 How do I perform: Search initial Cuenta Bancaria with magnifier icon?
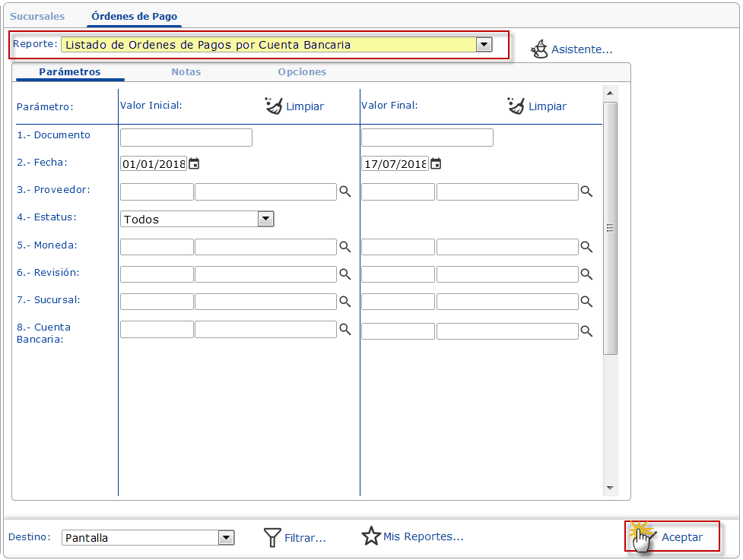coord(345,329)
